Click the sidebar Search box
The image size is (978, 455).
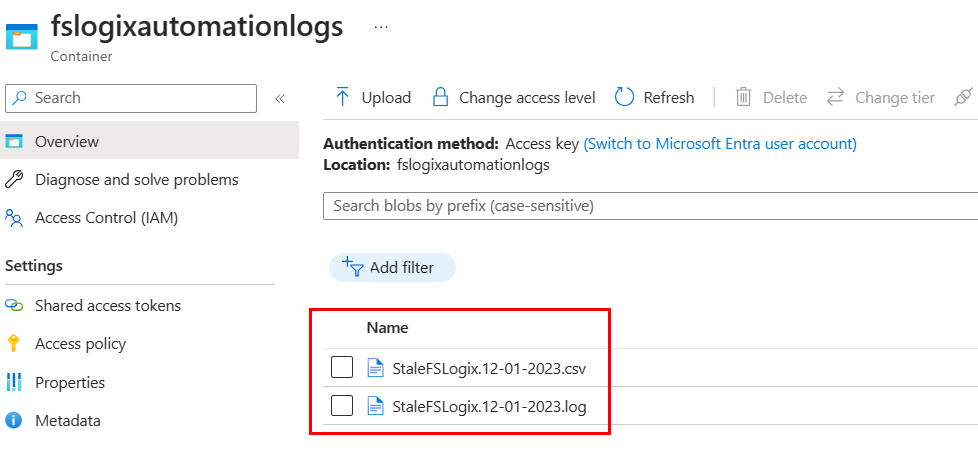pyautogui.click(x=132, y=98)
